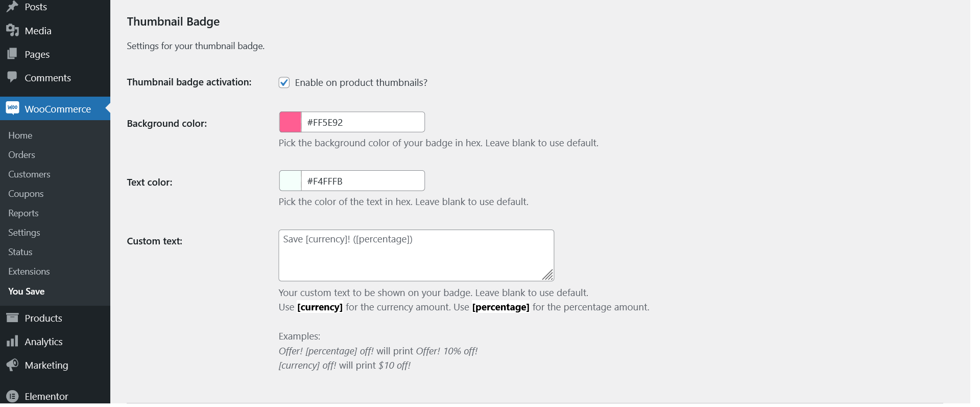Click the Media library icon

[12, 31]
